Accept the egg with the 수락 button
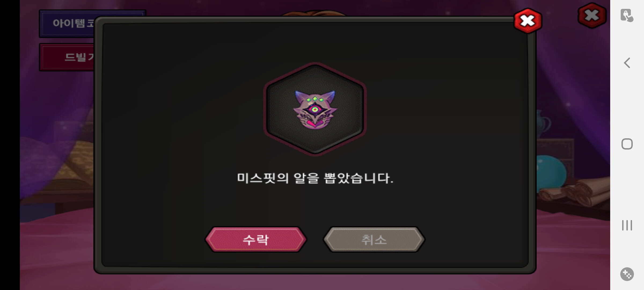This screenshot has height=290, width=644. coord(256,240)
